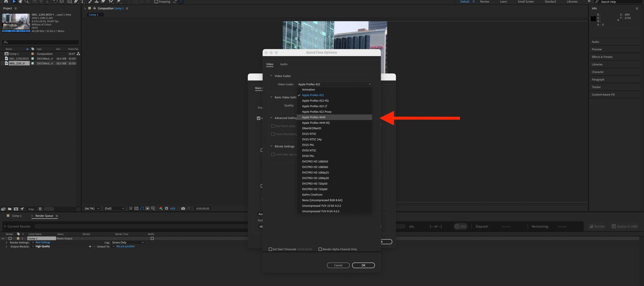Click the camera Take Snapshot icon
This screenshot has width=644, height=286.
[x=183, y=208]
